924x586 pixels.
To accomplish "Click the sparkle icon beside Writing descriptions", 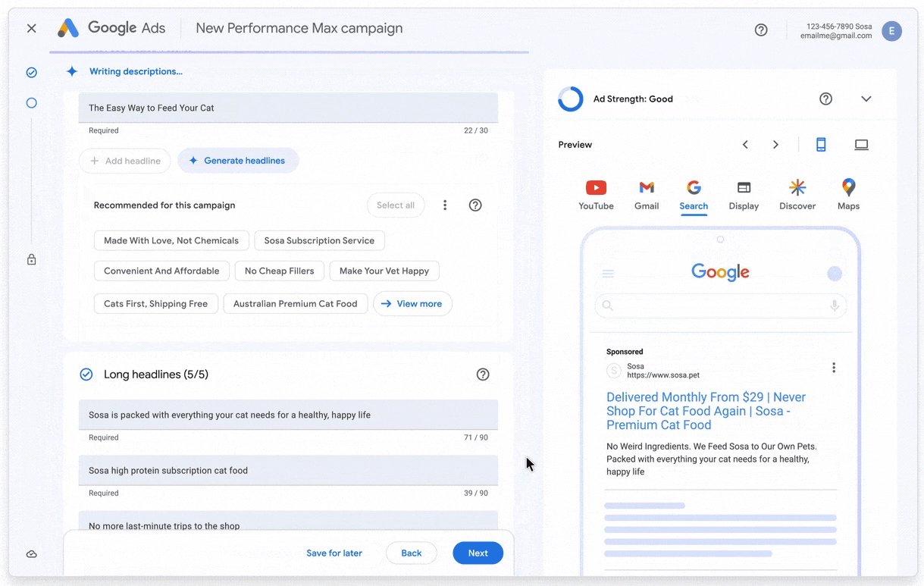I will tap(72, 71).
